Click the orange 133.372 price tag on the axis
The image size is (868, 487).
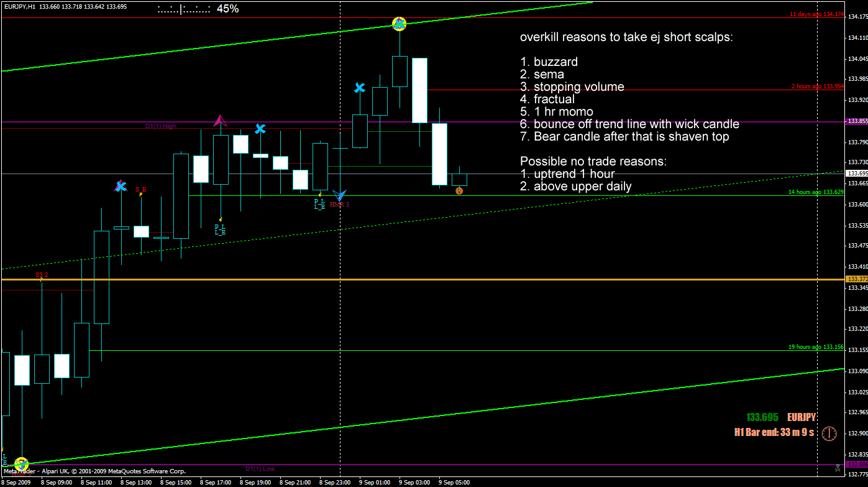tap(857, 279)
